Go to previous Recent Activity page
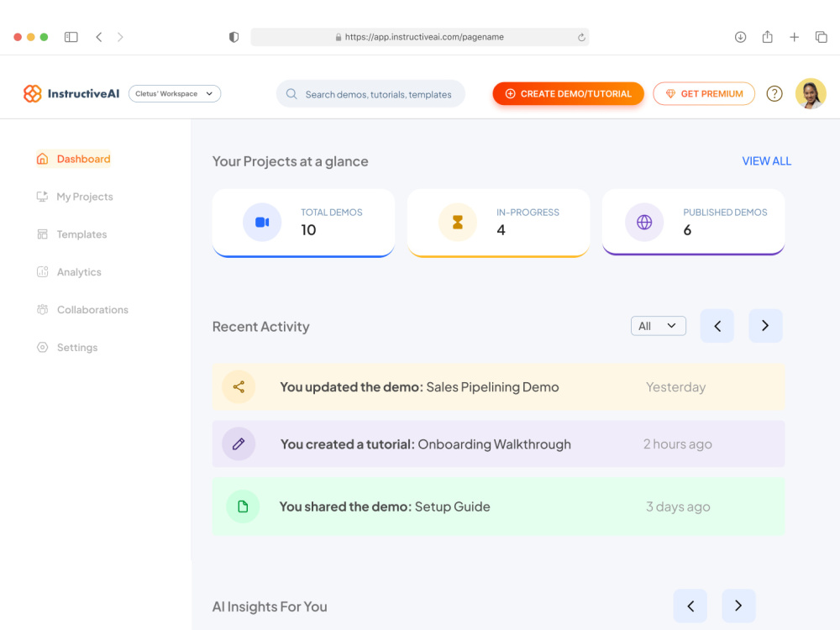 tap(717, 326)
